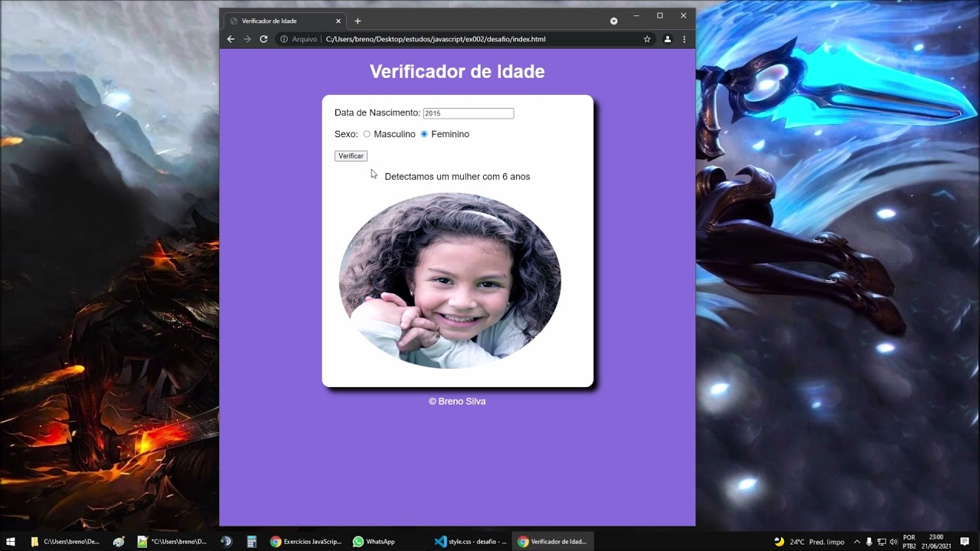Click the POR PTB2 language indicator
980x551 pixels.
910,541
